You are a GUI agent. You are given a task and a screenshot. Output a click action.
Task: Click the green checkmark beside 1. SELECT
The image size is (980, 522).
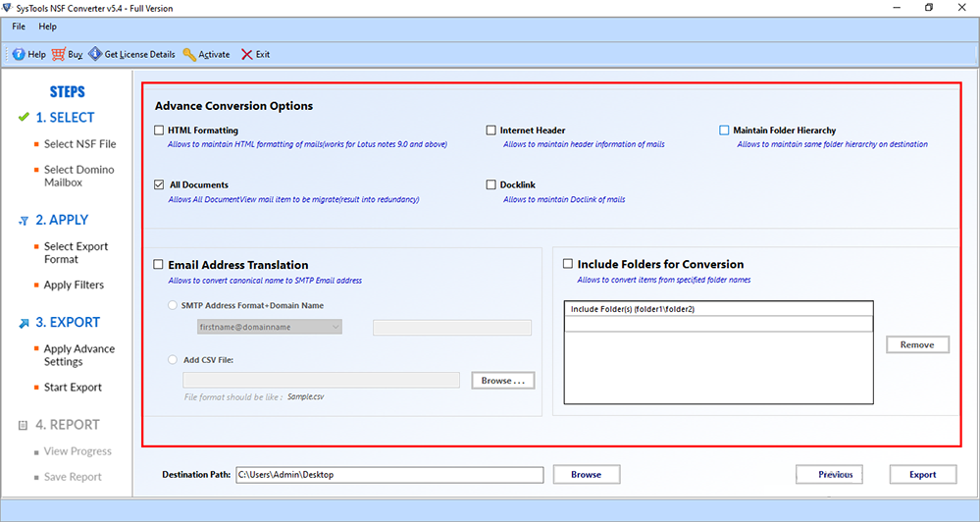click(24, 117)
